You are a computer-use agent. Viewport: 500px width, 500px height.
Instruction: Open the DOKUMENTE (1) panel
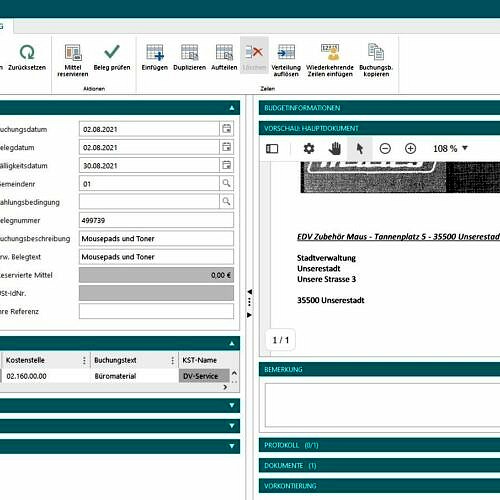click(x=379, y=465)
